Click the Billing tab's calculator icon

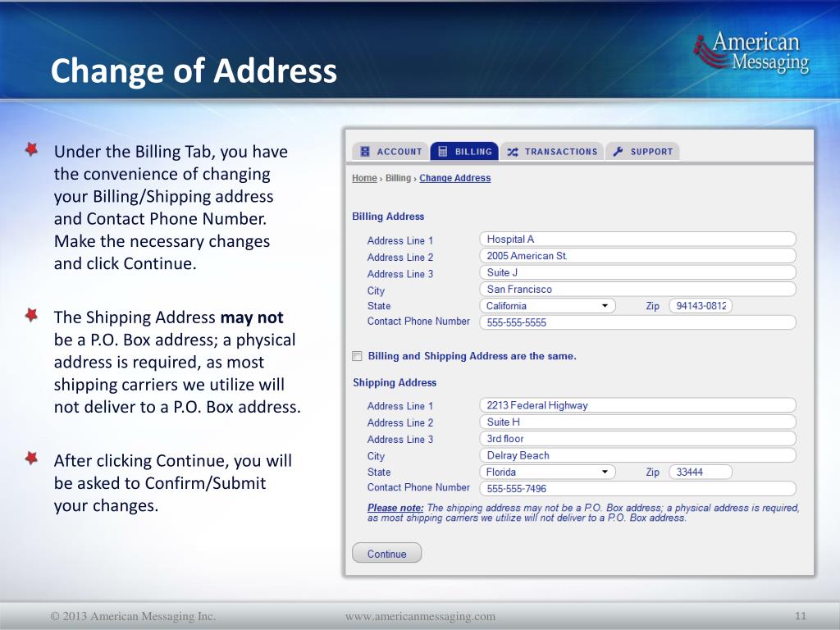(443, 152)
